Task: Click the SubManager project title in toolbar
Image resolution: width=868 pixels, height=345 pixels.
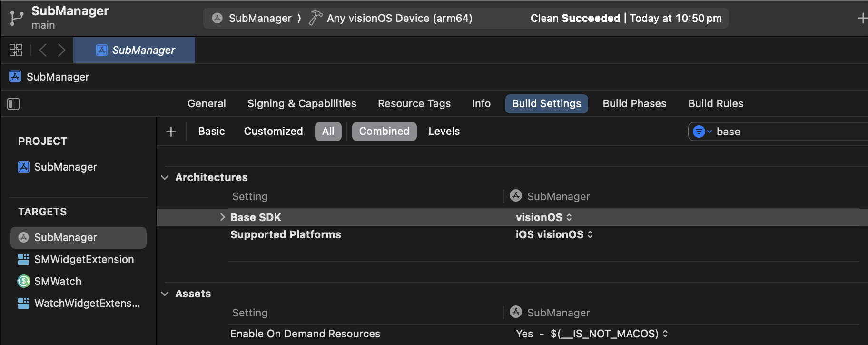Action: [70, 11]
